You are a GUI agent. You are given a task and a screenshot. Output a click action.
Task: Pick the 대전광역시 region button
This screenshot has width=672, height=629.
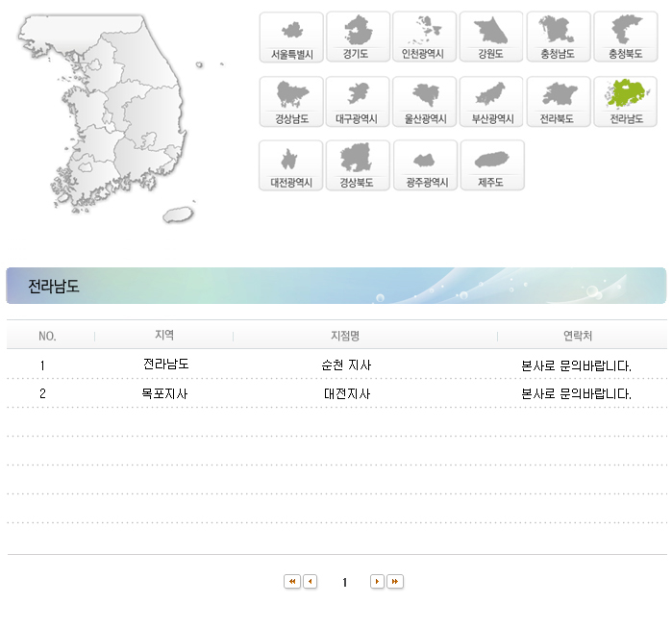click(x=291, y=165)
